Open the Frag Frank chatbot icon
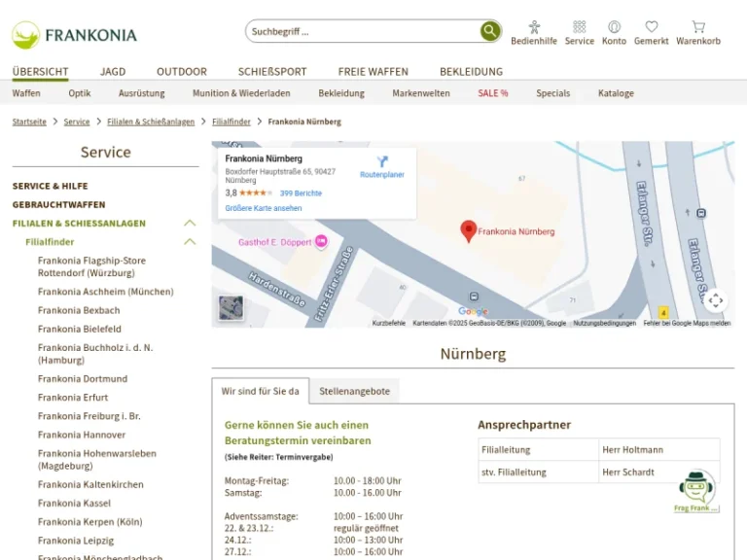 coord(696,490)
